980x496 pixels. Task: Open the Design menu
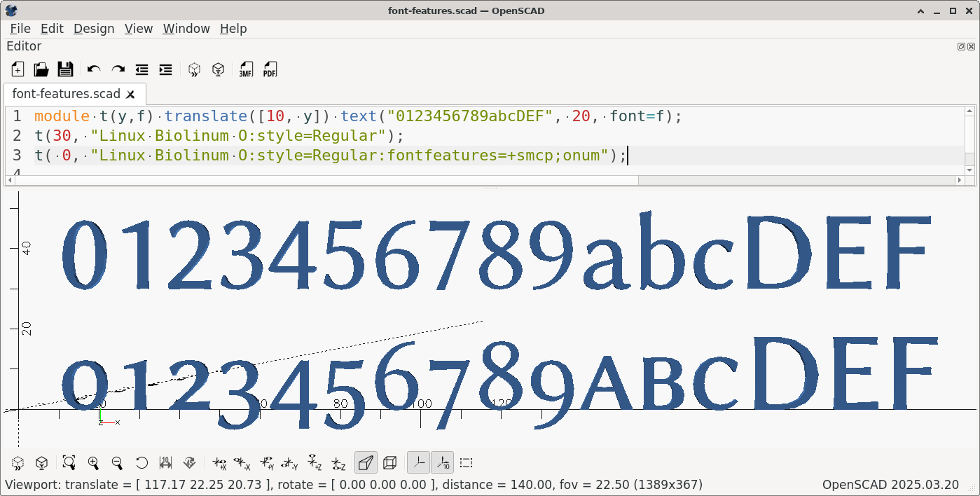[94, 29]
